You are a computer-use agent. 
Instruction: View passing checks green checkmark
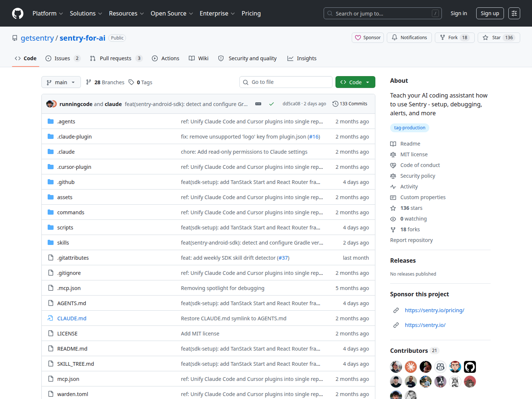pos(272,104)
